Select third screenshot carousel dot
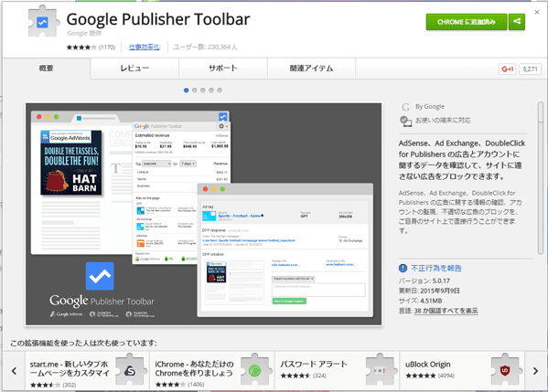Image resolution: width=548 pixels, height=392 pixels. 203,90
